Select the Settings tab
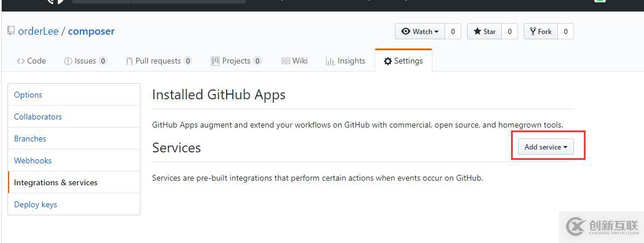644x243 pixels. tap(404, 61)
